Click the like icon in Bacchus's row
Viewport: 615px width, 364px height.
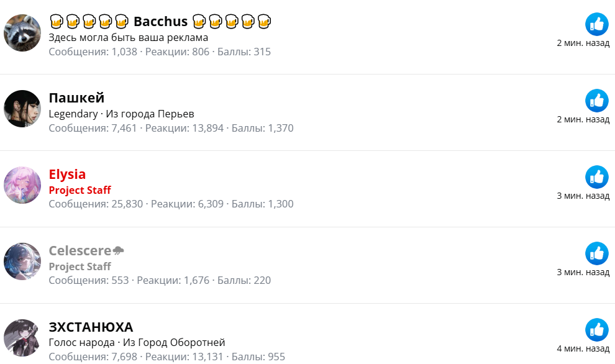596,24
